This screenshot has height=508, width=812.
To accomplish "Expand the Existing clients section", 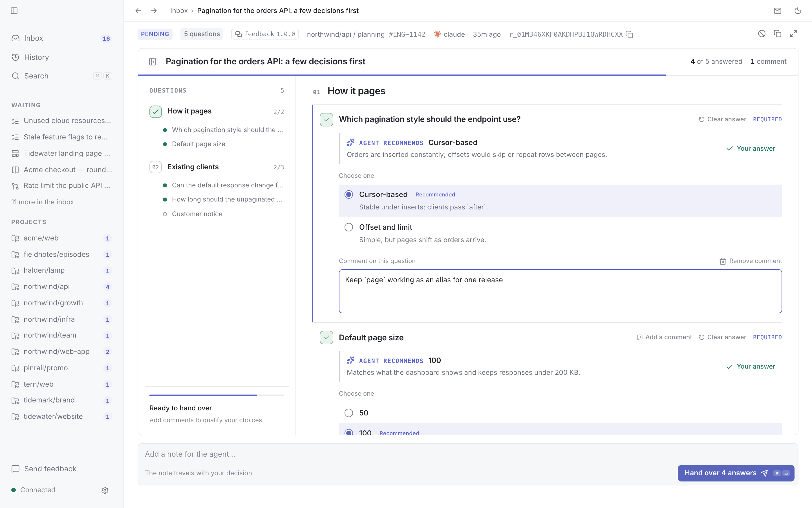I will click(x=217, y=167).
